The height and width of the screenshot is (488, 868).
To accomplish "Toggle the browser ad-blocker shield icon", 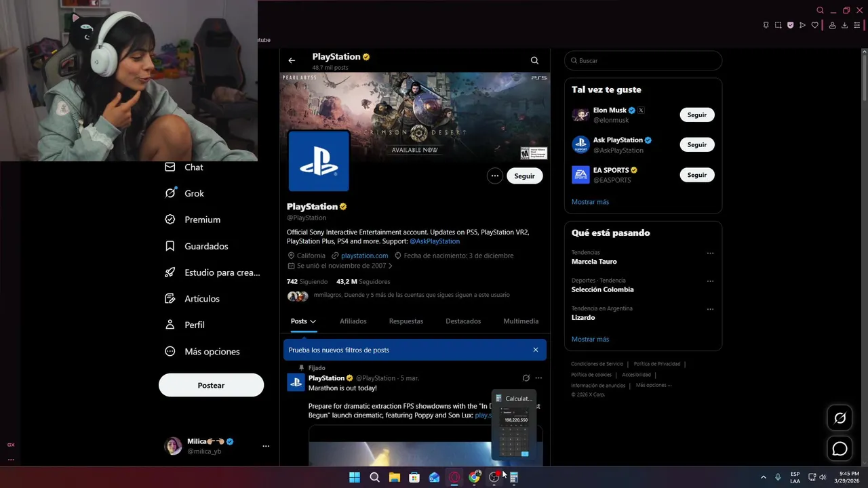I will 790,25.
